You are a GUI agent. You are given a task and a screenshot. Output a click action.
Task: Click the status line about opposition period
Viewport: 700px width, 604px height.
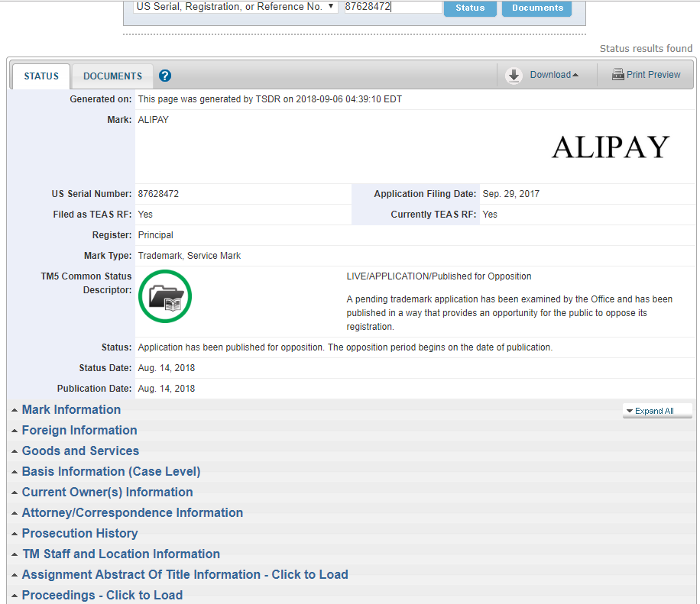click(x=345, y=347)
